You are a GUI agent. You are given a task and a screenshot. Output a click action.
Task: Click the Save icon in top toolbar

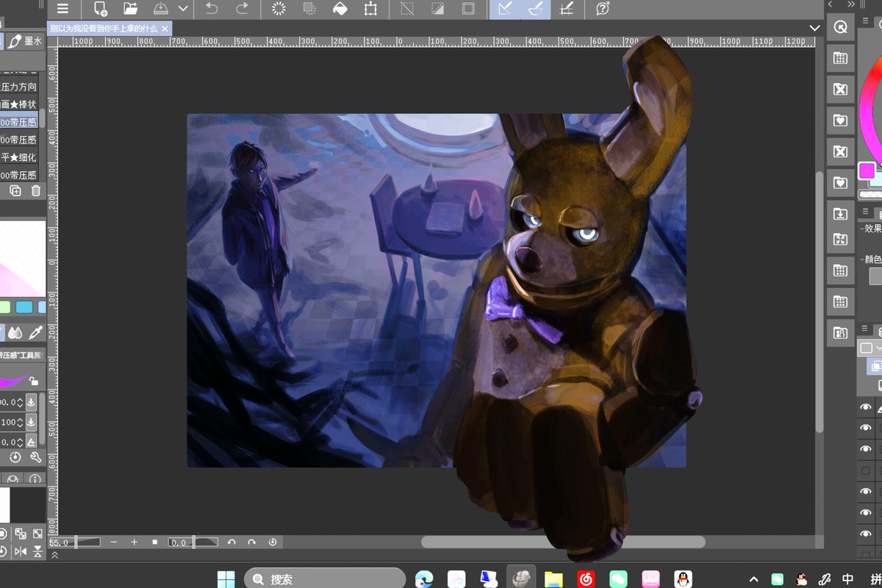coord(161,9)
